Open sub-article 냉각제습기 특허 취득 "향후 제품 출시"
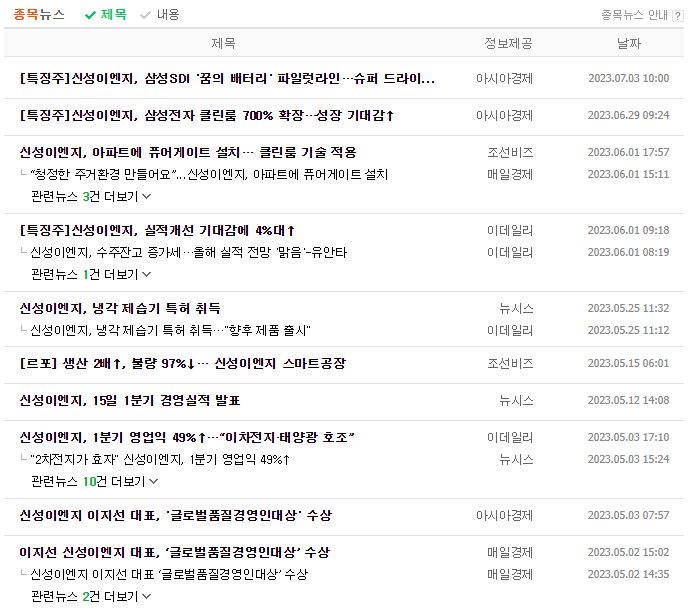The height and width of the screenshot is (610, 699). point(170,330)
